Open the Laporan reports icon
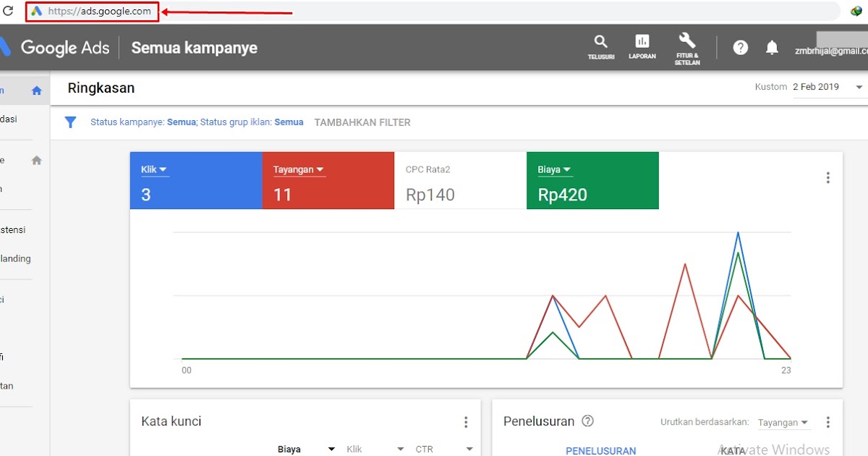This screenshot has height=456, width=868. click(642, 46)
